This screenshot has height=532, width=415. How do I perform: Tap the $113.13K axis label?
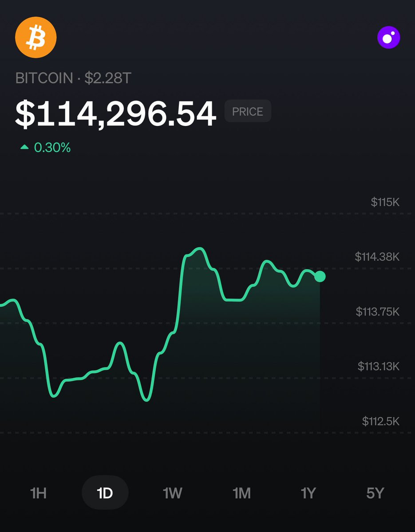[379, 366]
